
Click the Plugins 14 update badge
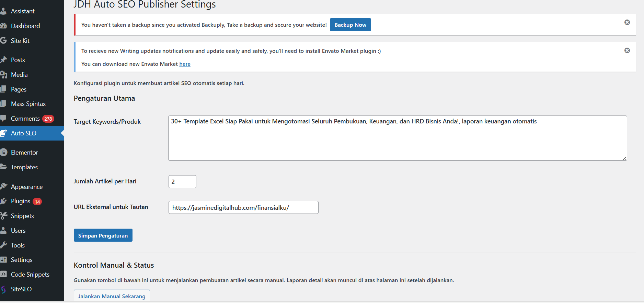pos(37,202)
